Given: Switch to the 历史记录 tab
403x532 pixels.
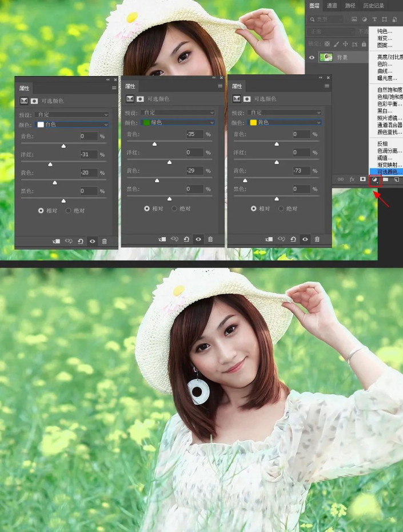Looking at the screenshot, I should pyautogui.click(x=373, y=6).
